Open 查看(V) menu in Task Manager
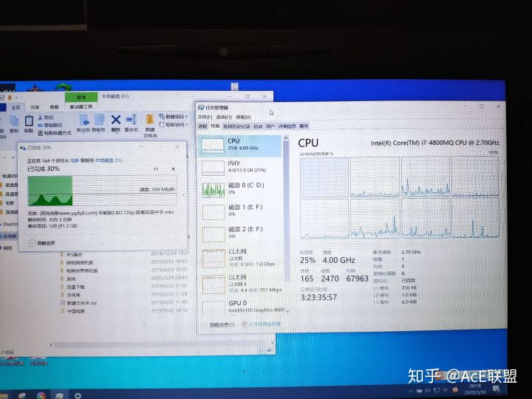Image resolution: width=532 pixels, height=399 pixels. (x=243, y=117)
